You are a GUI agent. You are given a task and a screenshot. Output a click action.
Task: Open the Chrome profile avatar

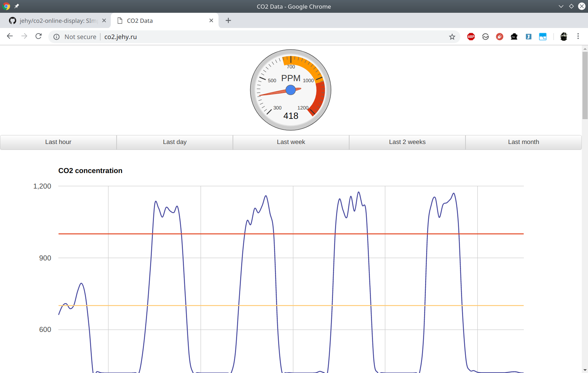pyautogui.click(x=564, y=37)
